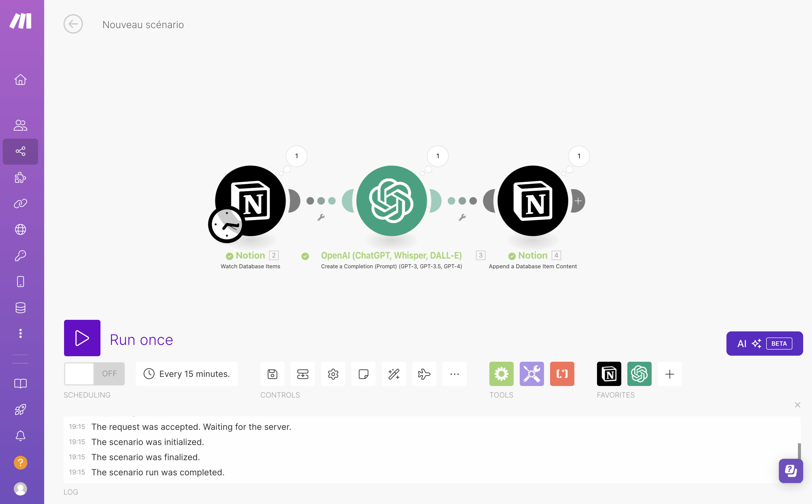
Task: Expand the three-dot more options menu
Action: (x=455, y=373)
